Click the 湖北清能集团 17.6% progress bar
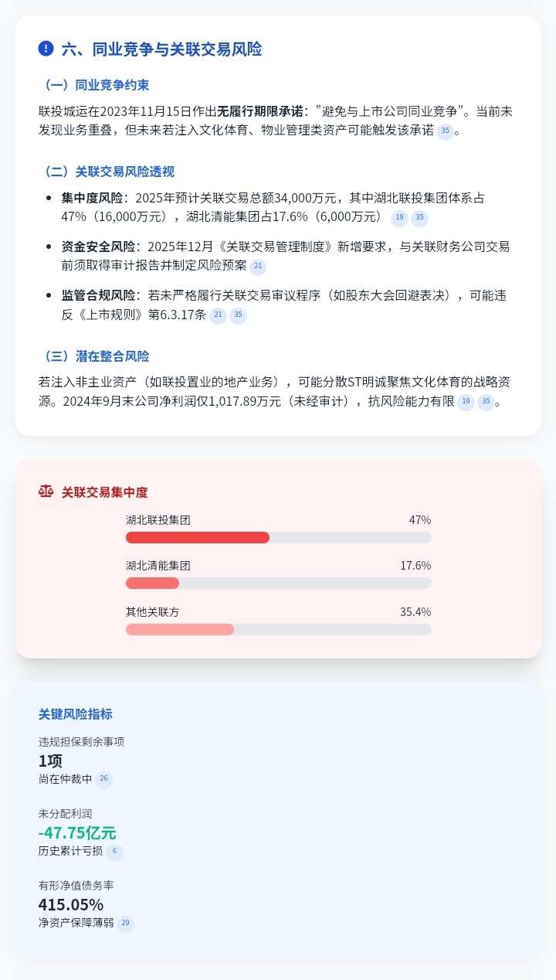 coord(278,584)
